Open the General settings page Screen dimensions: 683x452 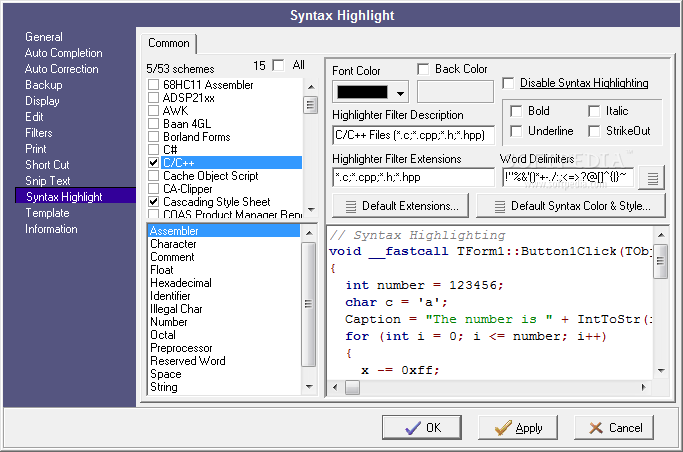[44, 37]
